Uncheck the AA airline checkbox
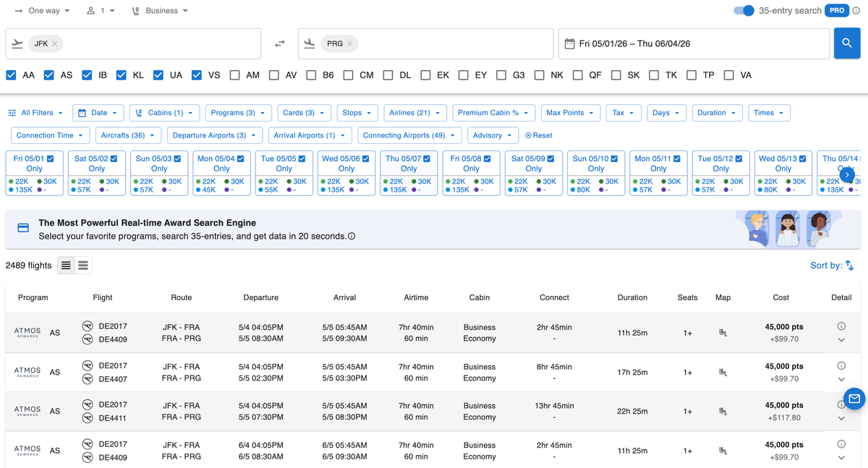This screenshot has height=468, width=868. point(12,75)
